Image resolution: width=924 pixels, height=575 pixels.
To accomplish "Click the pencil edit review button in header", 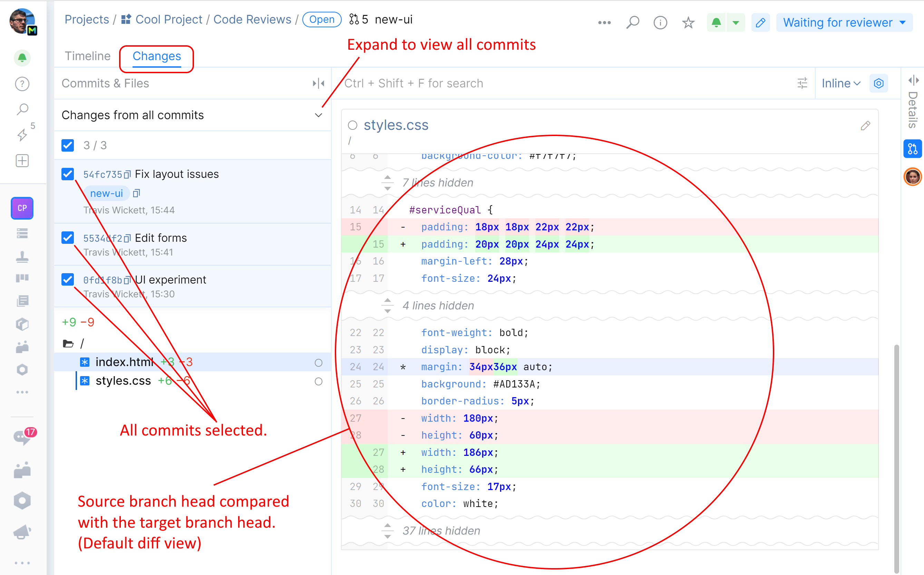I will click(760, 22).
